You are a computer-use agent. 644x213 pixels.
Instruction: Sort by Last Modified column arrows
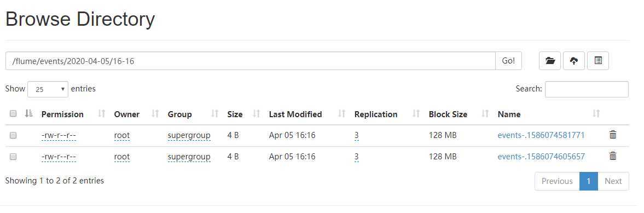[x=341, y=113]
